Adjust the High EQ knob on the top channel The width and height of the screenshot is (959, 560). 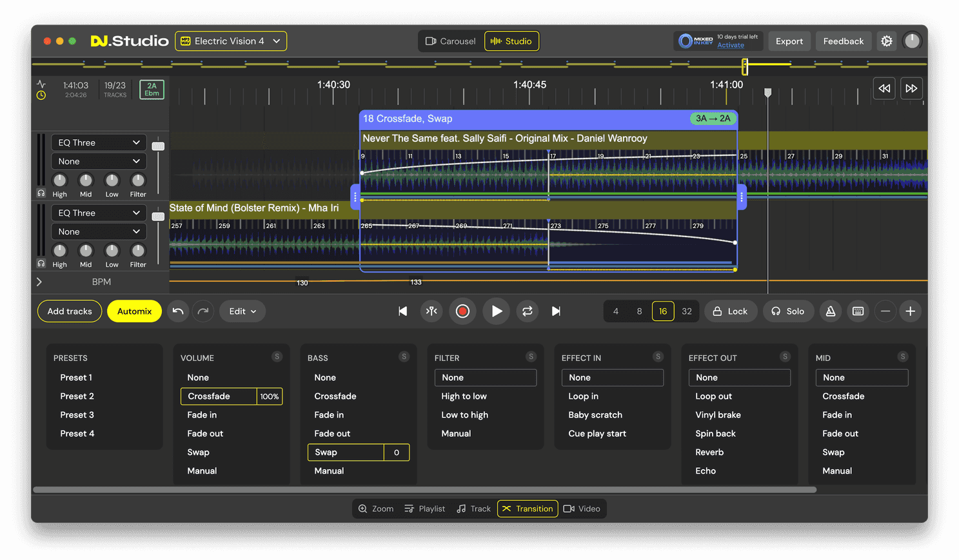click(60, 181)
